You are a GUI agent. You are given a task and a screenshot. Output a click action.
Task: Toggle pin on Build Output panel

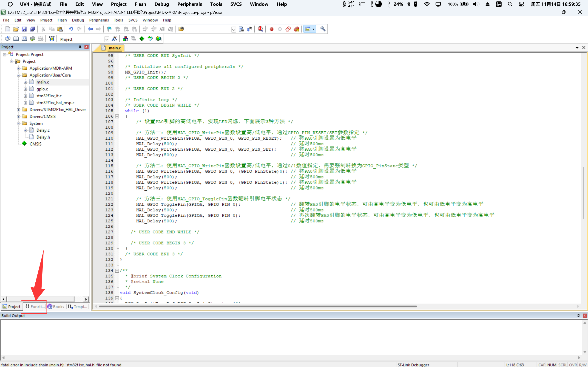pos(578,316)
